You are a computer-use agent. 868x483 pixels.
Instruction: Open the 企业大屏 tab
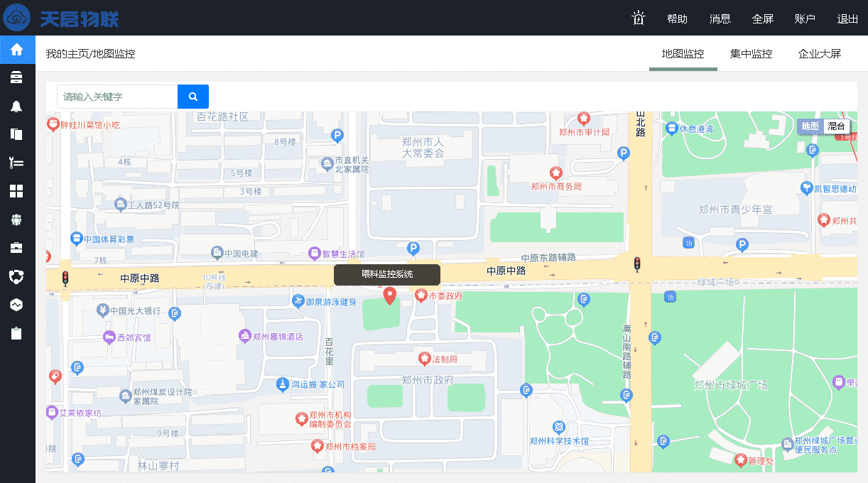(819, 54)
